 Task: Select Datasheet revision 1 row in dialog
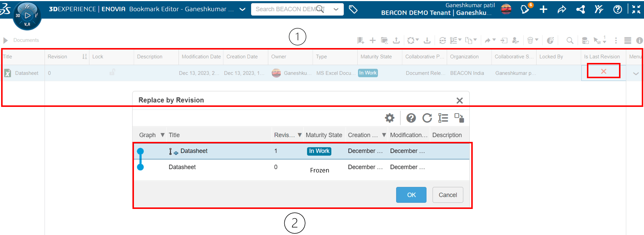pos(301,151)
